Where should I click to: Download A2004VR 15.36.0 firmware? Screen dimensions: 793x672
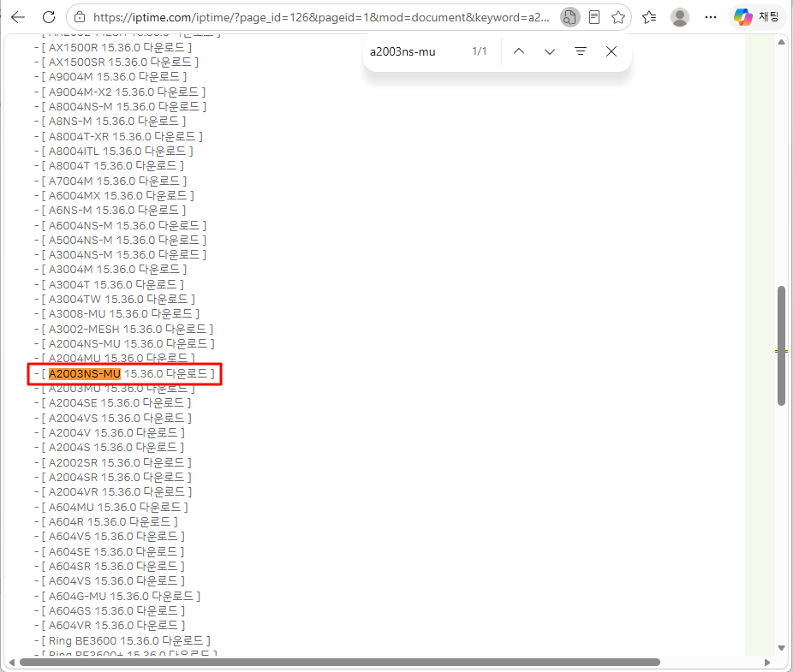click(x=116, y=492)
